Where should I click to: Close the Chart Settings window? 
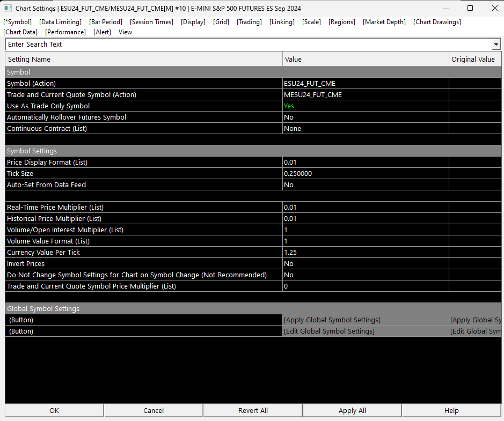(495, 8)
